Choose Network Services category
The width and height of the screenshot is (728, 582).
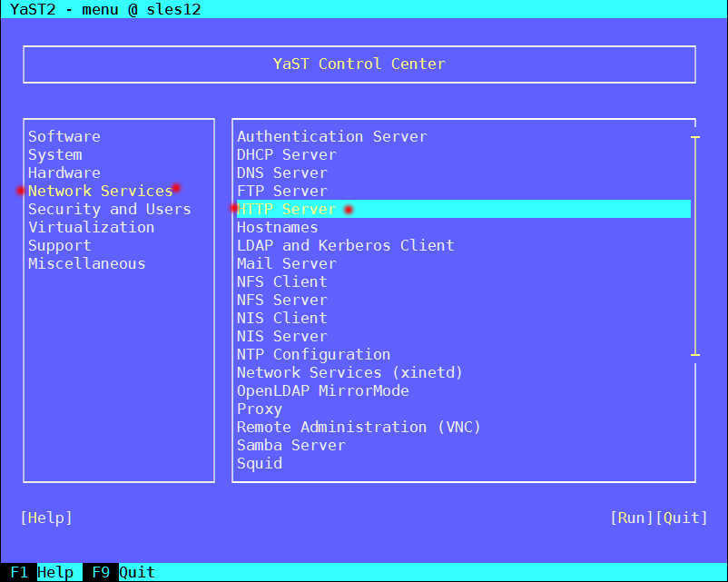(100, 191)
